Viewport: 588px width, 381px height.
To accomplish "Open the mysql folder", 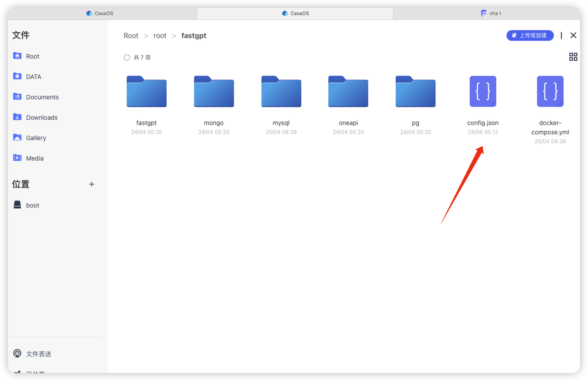I will coord(281,91).
